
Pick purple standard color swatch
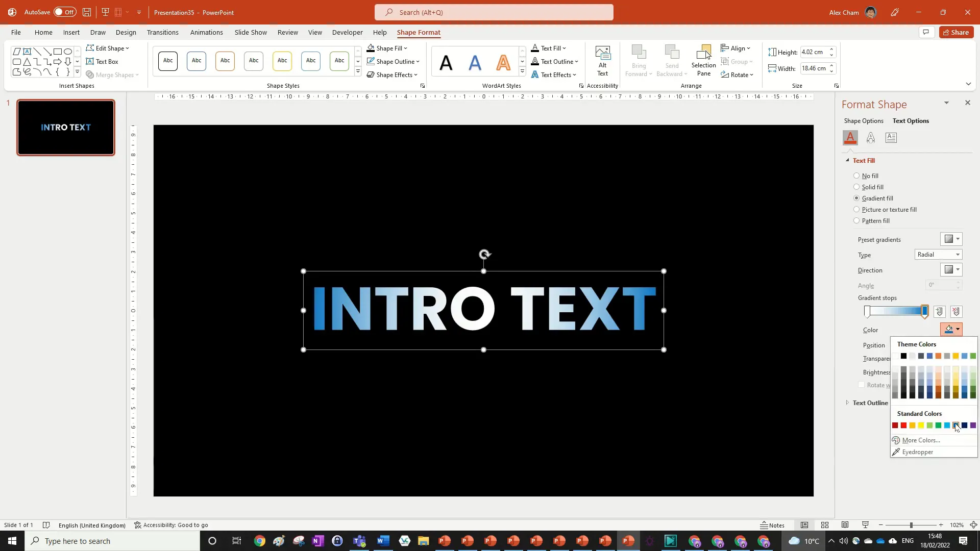[x=973, y=425]
